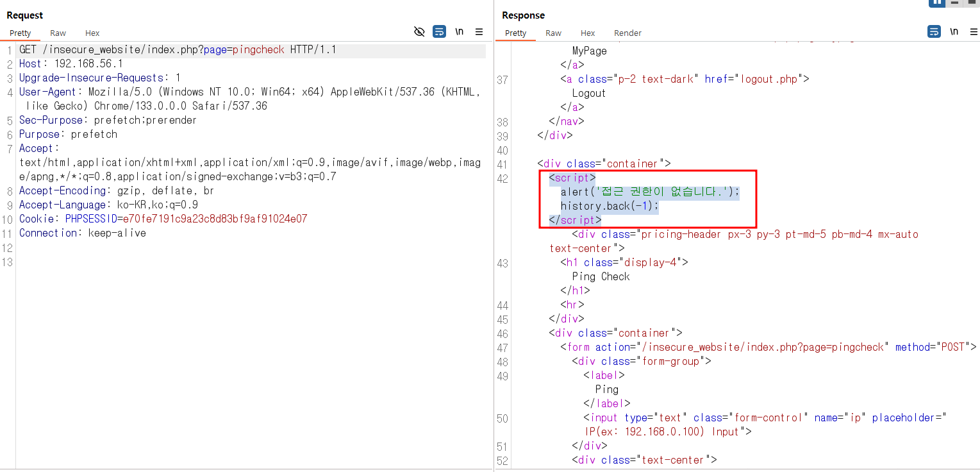The image size is (980, 472).
Task: Click the Host: 192.168.56.1 header
Action: coord(71,63)
